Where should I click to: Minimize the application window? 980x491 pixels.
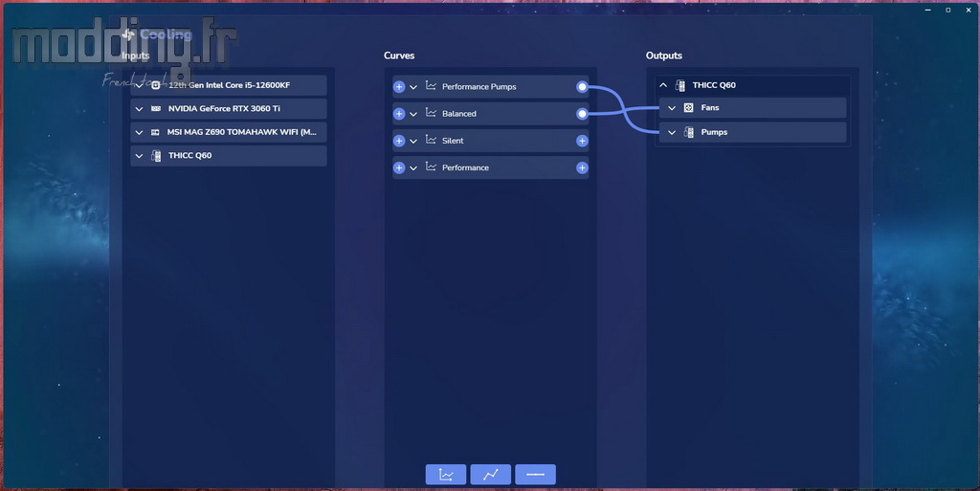click(x=927, y=10)
